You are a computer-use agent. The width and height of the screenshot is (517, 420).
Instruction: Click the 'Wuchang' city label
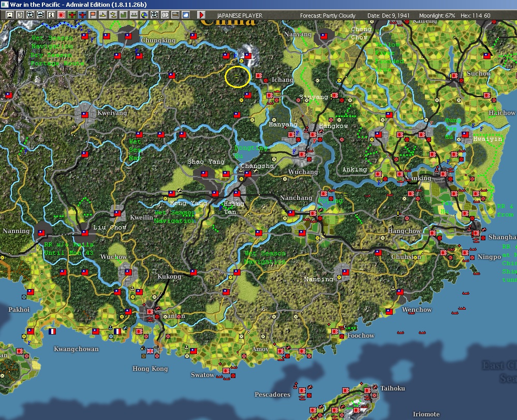(303, 172)
